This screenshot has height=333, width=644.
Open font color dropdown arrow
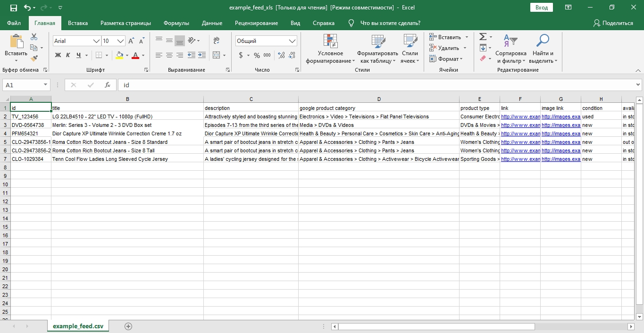point(143,56)
